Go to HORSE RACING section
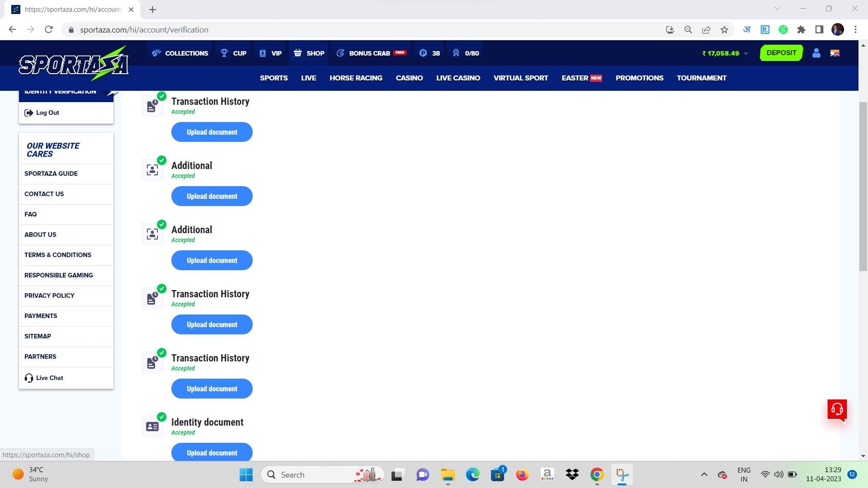The image size is (868, 488). click(x=356, y=78)
